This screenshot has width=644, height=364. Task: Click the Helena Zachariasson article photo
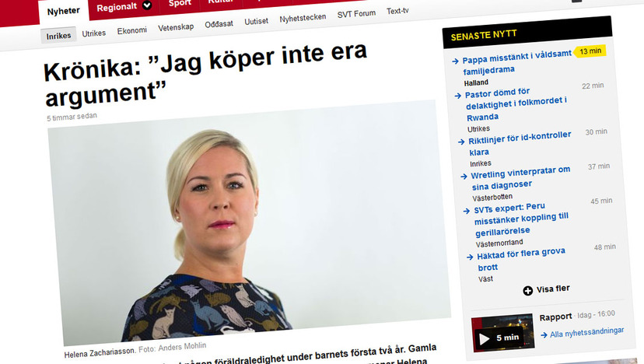[250, 222]
